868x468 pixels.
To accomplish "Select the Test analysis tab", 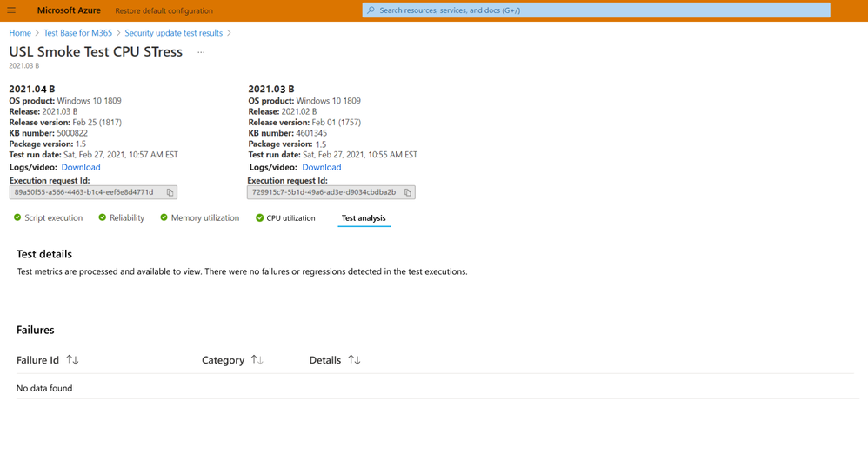I will (364, 218).
